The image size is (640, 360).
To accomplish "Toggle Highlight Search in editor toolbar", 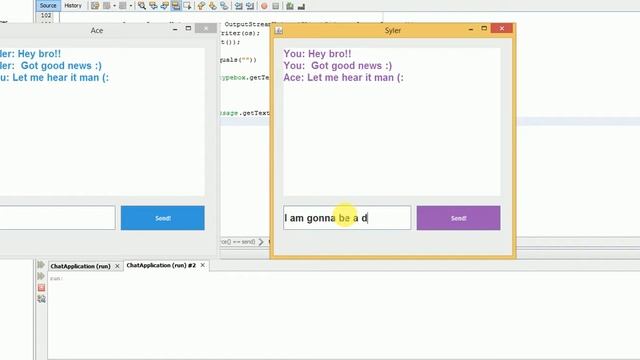I will tap(176, 6).
